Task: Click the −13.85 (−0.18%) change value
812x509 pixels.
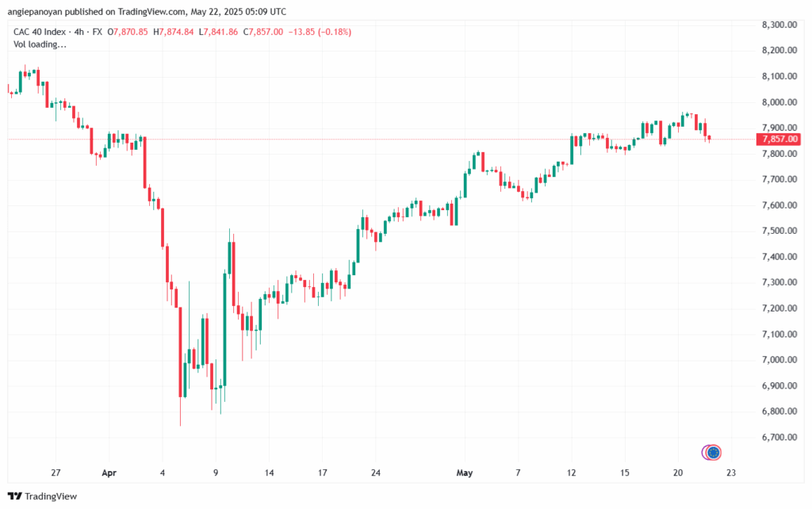Action: pos(320,32)
